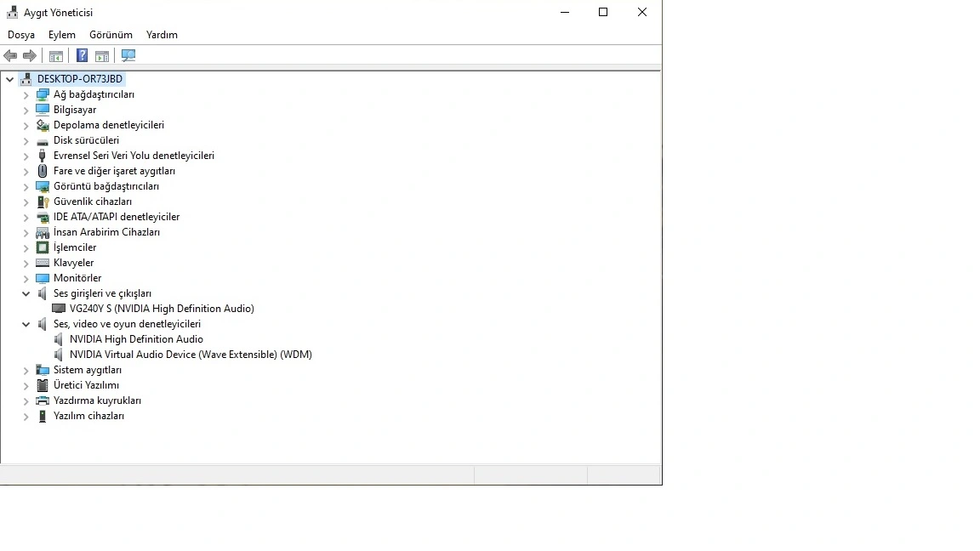The height and width of the screenshot is (551, 980).
Task: Click the Monitörler screen icon
Action: pyautogui.click(x=43, y=278)
